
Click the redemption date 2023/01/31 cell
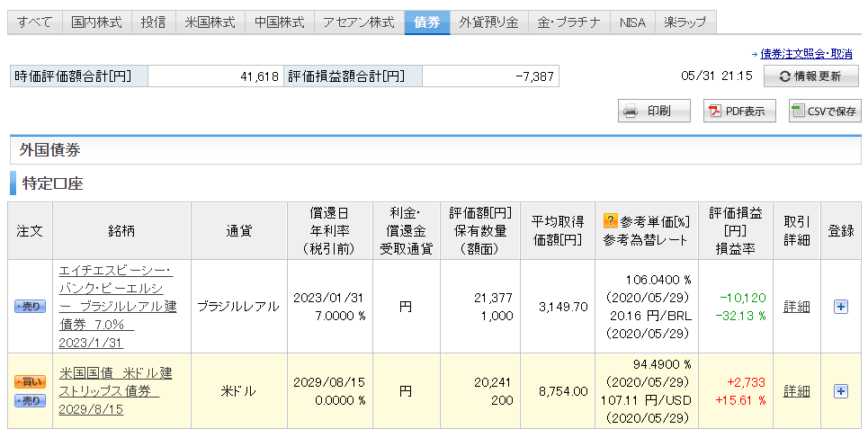click(328, 298)
